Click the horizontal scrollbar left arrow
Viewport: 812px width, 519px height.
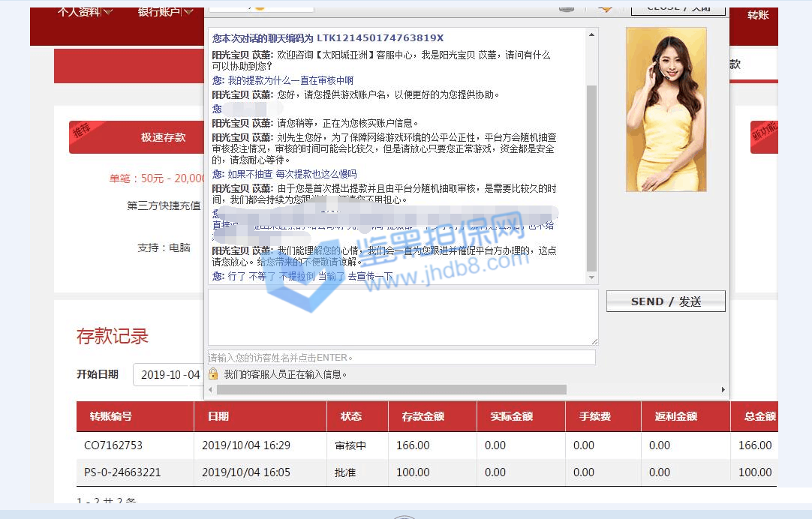tap(211, 390)
